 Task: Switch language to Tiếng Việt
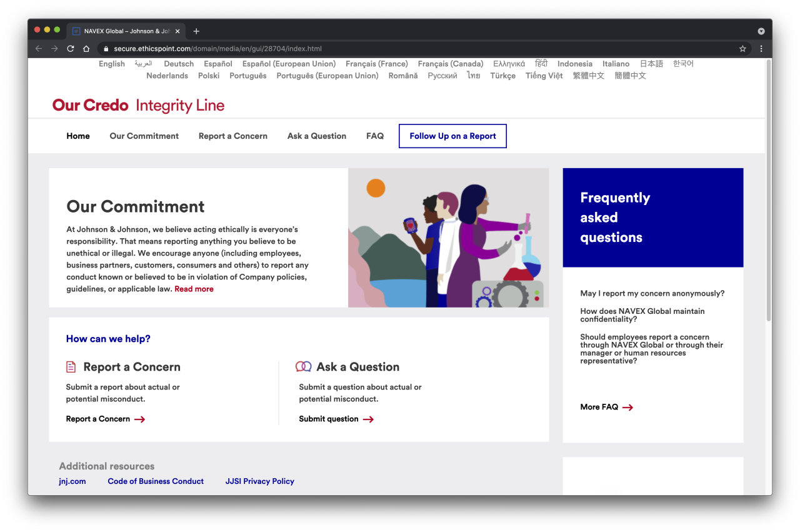[544, 76]
